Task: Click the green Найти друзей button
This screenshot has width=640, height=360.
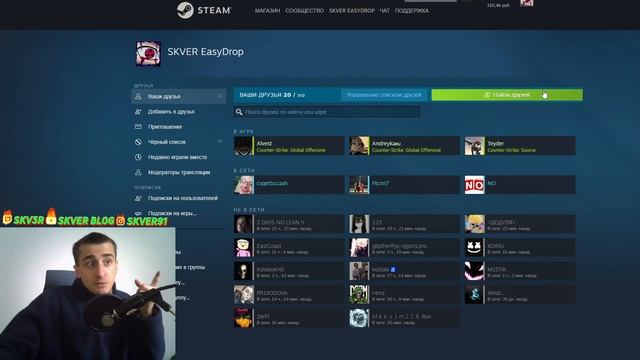Action: point(507,95)
